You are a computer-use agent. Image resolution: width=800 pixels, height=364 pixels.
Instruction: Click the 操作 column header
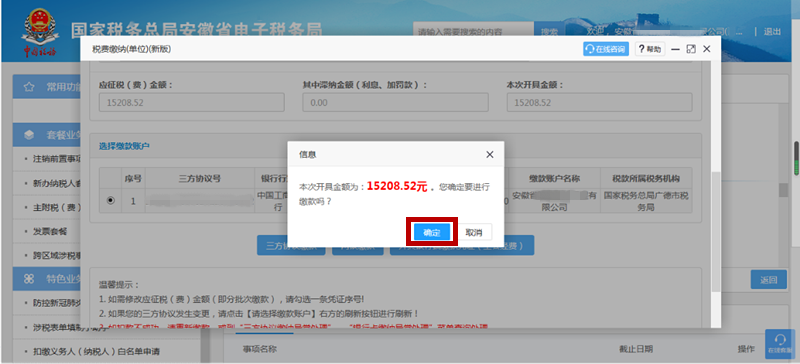coord(746,349)
